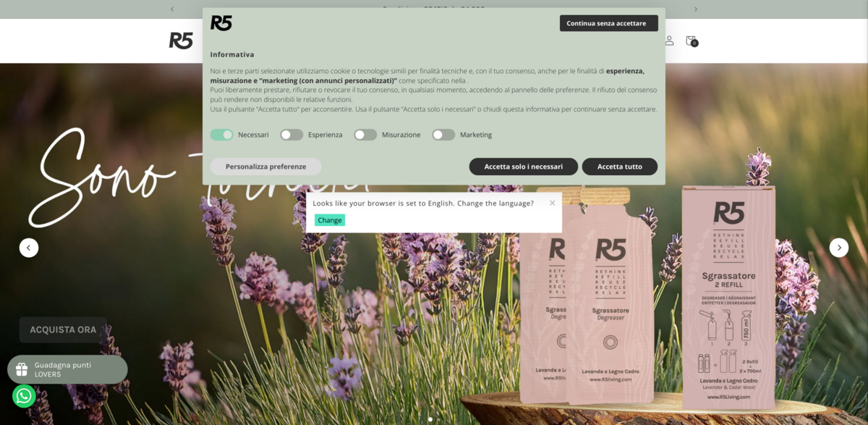This screenshot has width=868, height=425.
Task: Click the Necessari cookie toggle
Action: click(x=222, y=135)
